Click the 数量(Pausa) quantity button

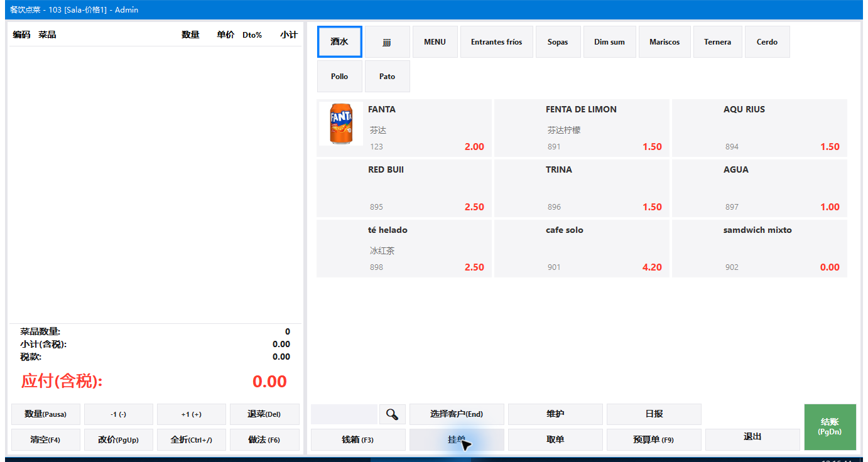tap(46, 414)
